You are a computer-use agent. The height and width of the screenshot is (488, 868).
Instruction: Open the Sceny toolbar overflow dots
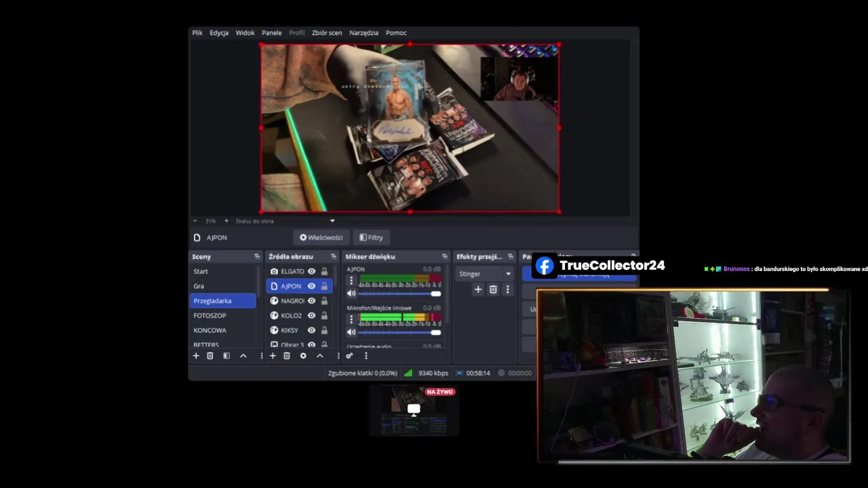[x=261, y=356]
